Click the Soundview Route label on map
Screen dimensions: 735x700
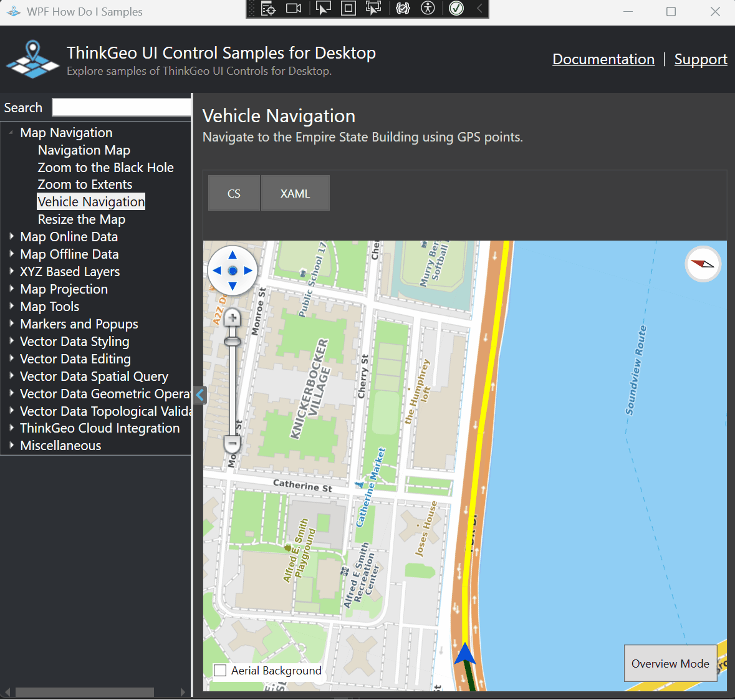point(636,370)
